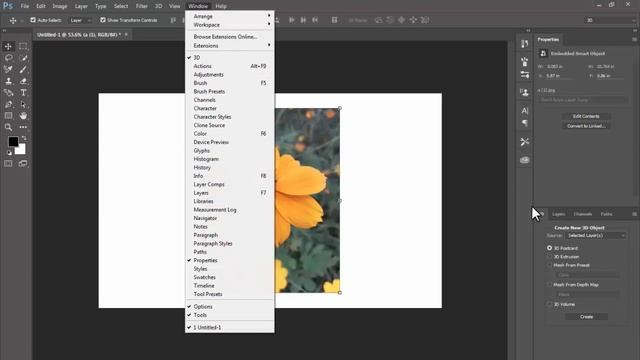Screen dimensions: 640x360
Task: Switch to the Layers tab
Action: 558,214
